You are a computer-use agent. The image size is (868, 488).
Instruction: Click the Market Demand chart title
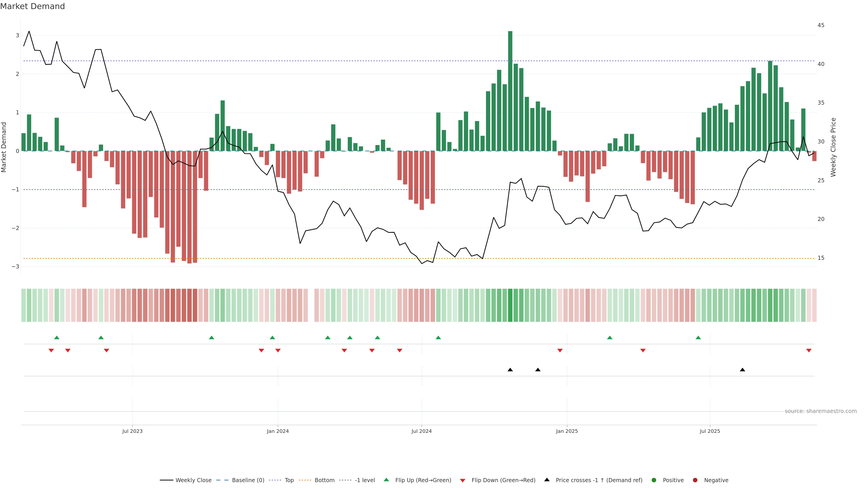(32, 6)
